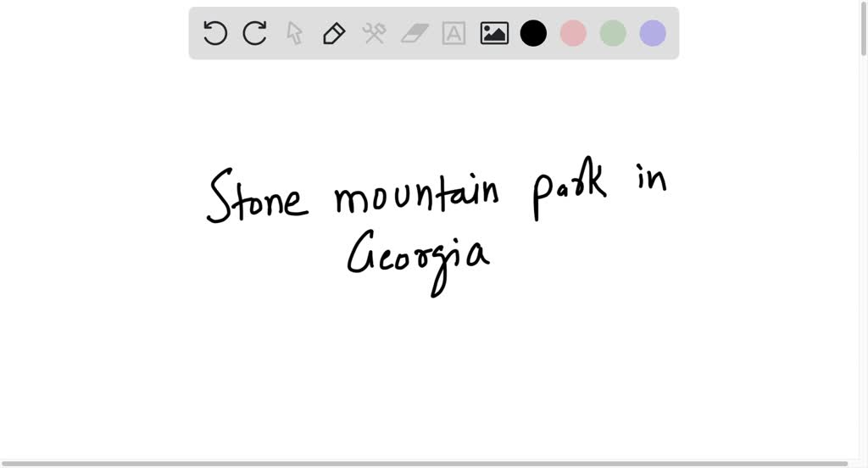Pick the green color swatch
868x468 pixels.
613,33
